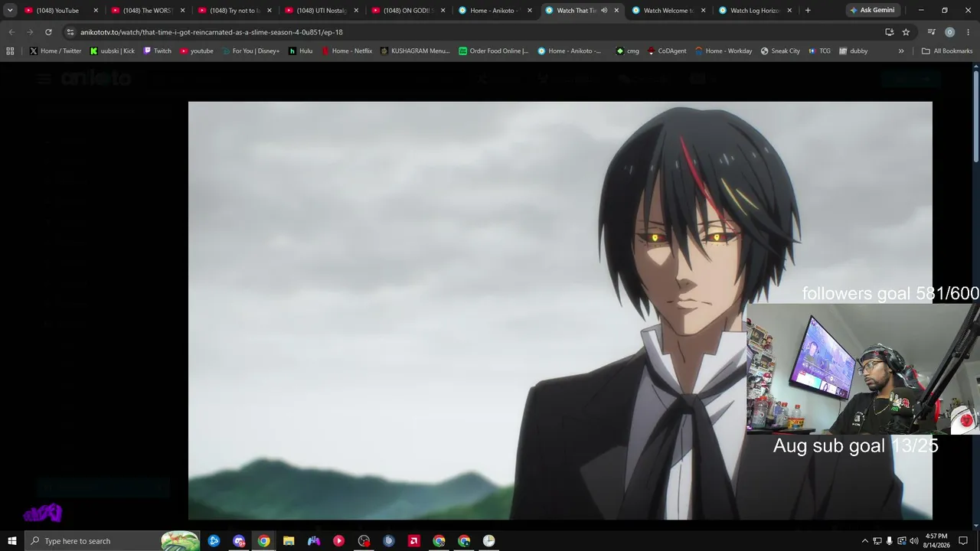Image resolution: width=980 pixels, height=551 pixels.
Task: Switch to the (1048) Try not to tab
Action: click(235, 11)
